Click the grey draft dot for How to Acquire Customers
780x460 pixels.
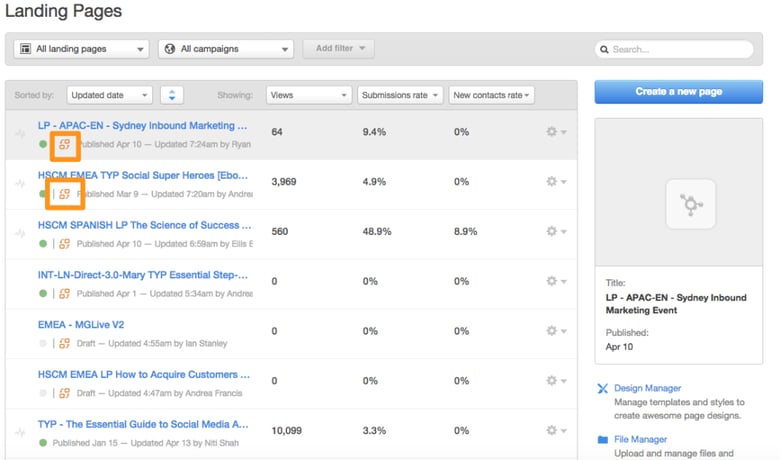(x=43, y=393)
